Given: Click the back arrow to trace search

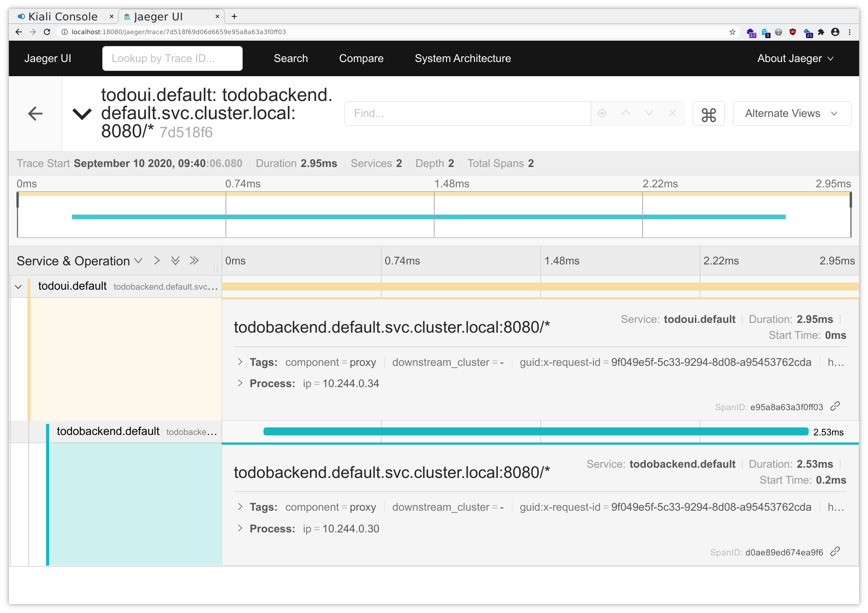Looking at the screenshot, I should pos(35,114).
